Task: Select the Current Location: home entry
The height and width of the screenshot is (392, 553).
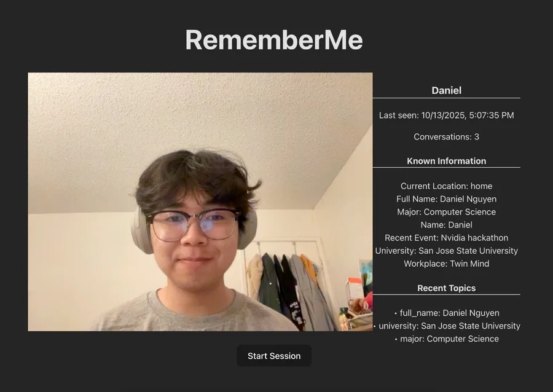Action: (x=446, y=186)
